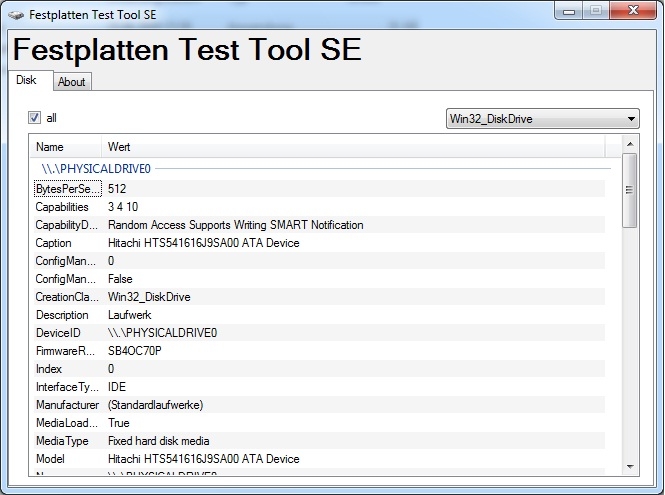This screenshot has width=665, height=495.
Task: Minimize the Festplatten Test Tool window
Action: click(569, 11)
